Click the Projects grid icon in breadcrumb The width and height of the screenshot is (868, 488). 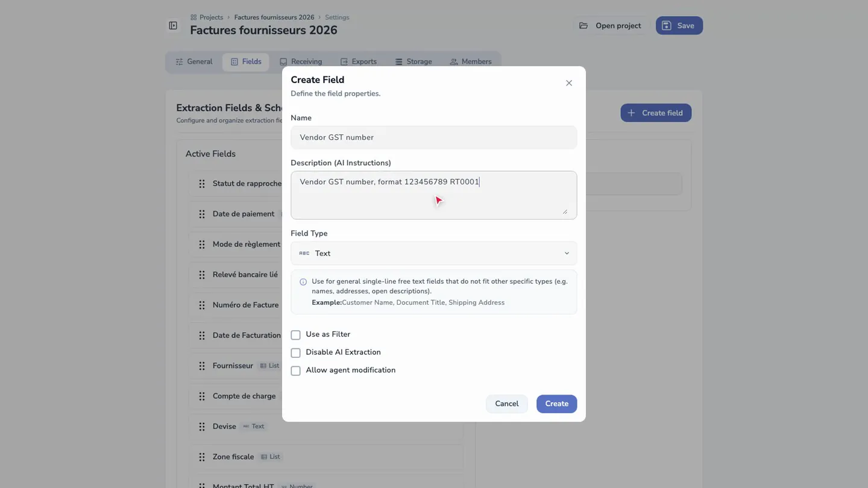(x=193, y=17)
